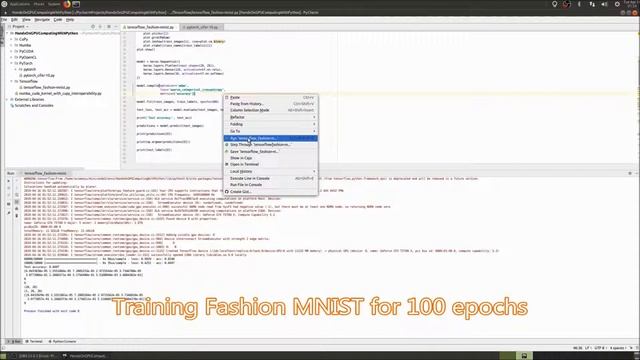Choose Paste from History in context menu

click(x=271, y=104)
